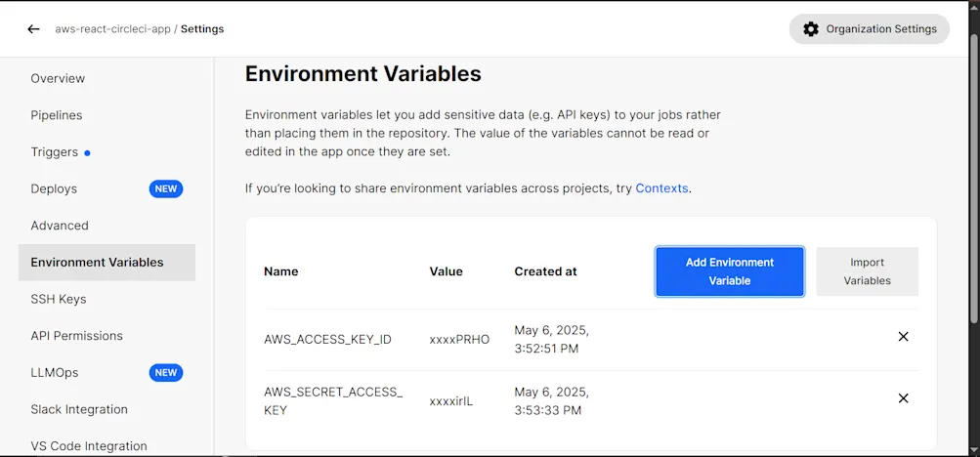The height and width of the screenshot is (457, 980).
Task: Click the xxxxirIL value
Action: click(x=451, y=401)
